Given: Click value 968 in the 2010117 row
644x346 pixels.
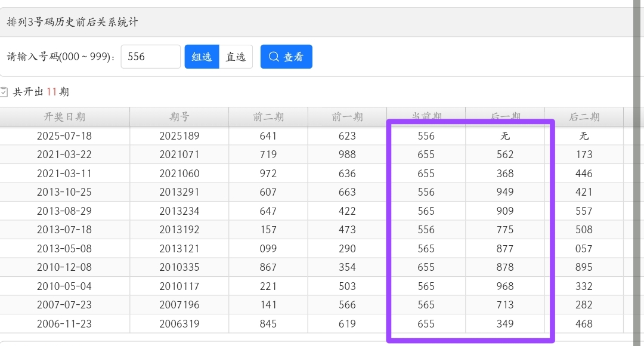Looking at the screenshot, I should tap(505, 286).
